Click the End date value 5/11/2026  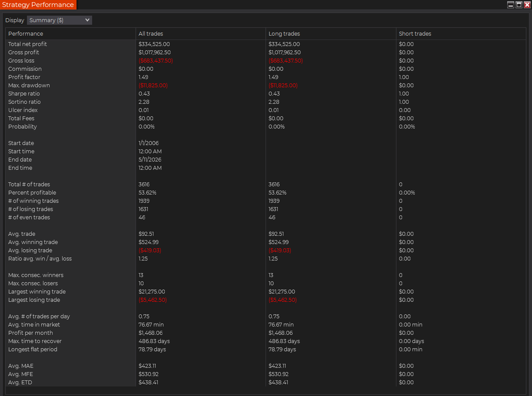coord(150,160)
